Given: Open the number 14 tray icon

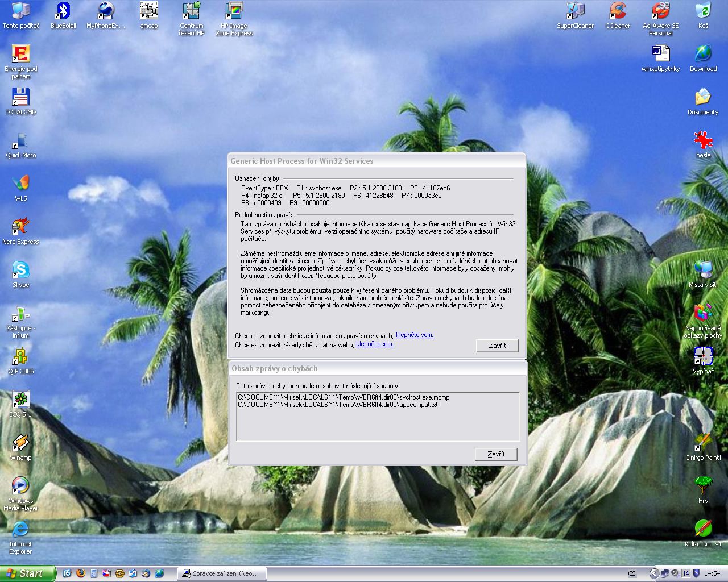Looking at the screenshot, I should 685,573.
